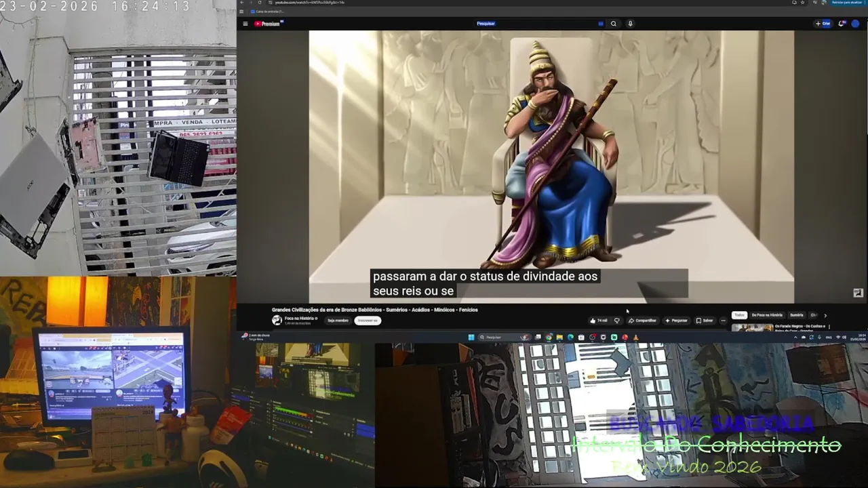Screen dimensions: 868x488
Task: Open the Caixa de entrada bookmark
Action: (x=267, y=12)
